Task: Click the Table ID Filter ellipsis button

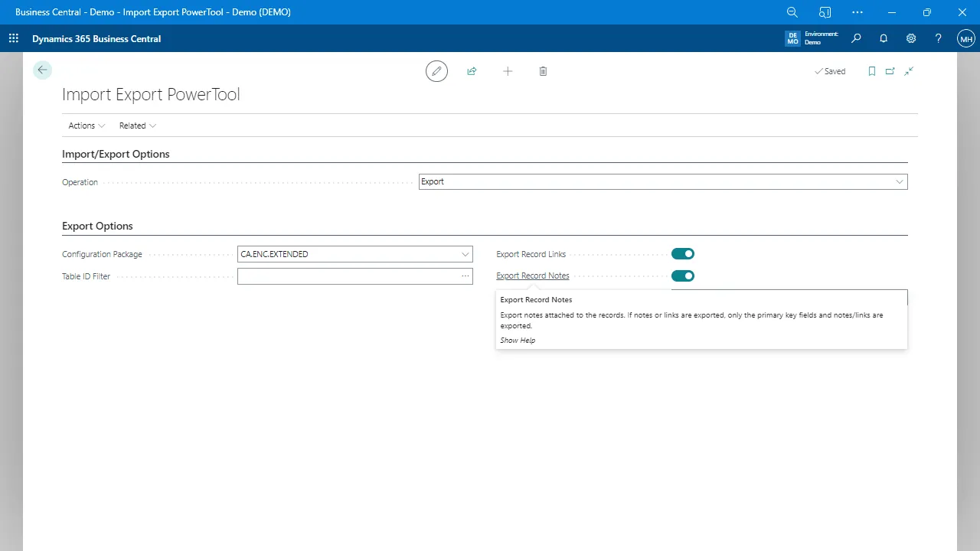Action: pyautogui.click(x=465, y=276)
